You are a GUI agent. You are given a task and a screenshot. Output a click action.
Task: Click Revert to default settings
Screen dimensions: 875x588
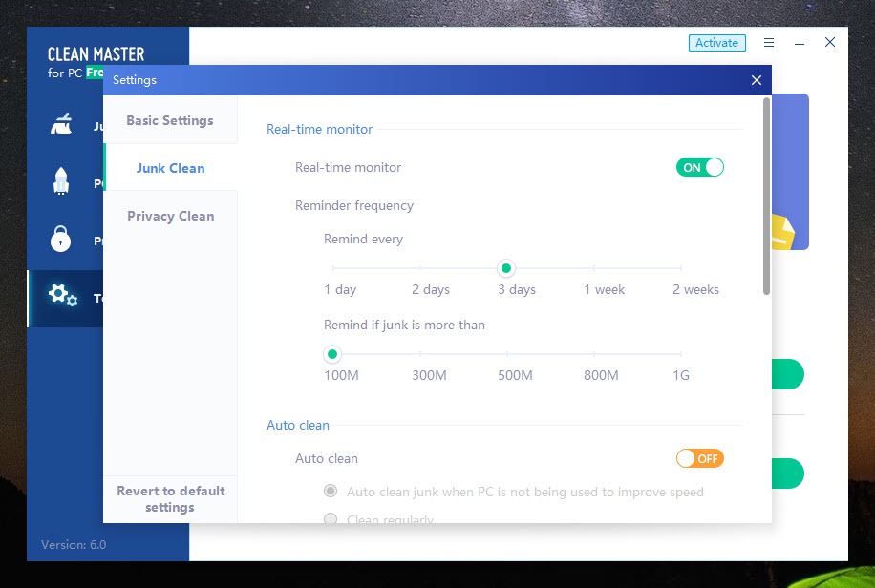pos(170,499)
